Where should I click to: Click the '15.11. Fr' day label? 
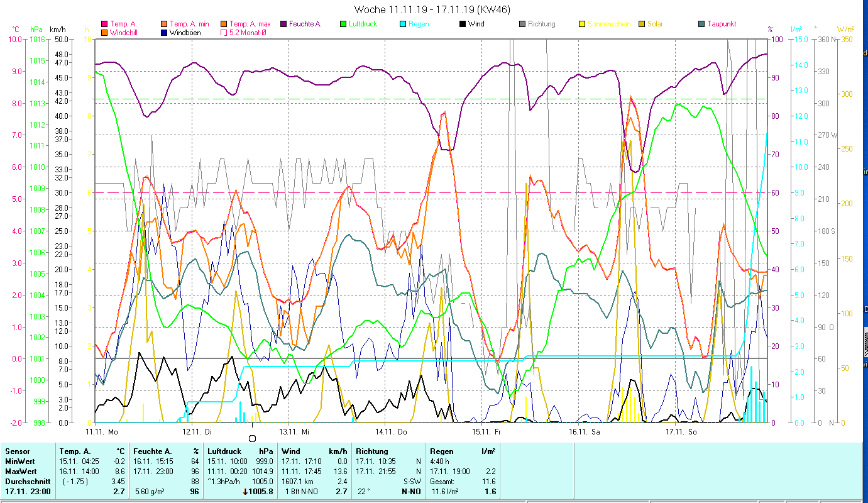tap(488, 431)
